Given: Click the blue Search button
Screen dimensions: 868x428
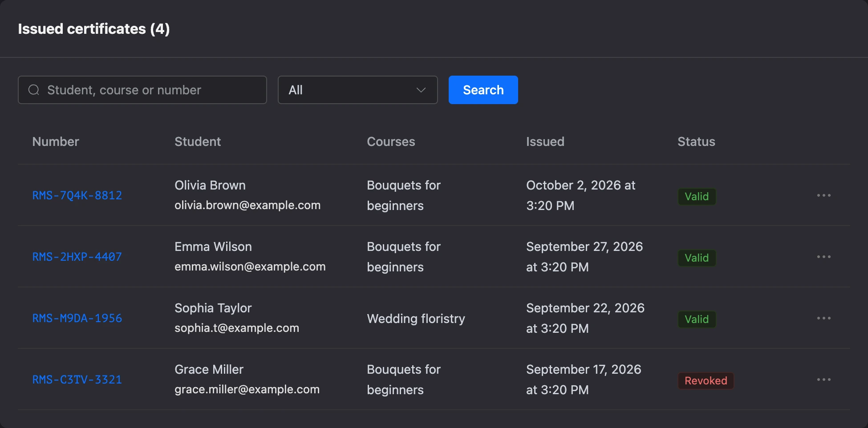Looking at the screenshot, I should click(483, 90).
